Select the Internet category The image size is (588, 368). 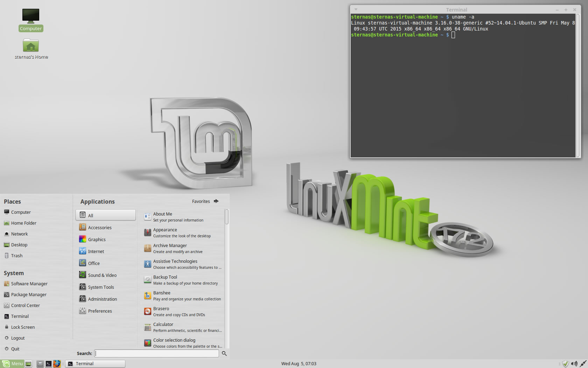point(106,251)
